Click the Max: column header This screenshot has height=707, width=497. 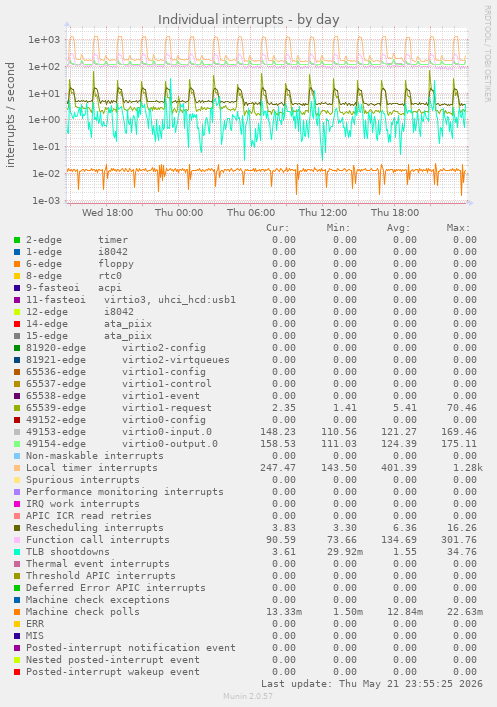(x=458, y=228)
